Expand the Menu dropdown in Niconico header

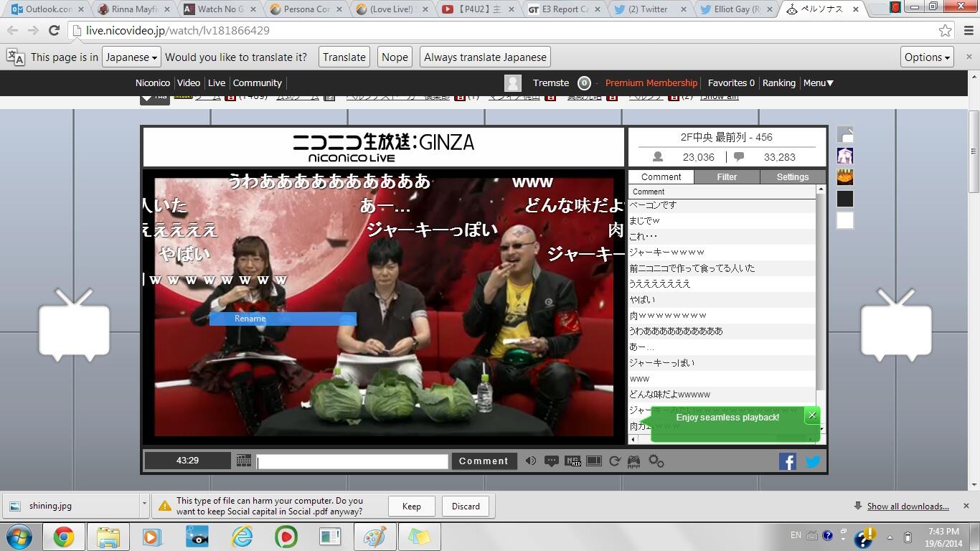(x=818, y=83)
